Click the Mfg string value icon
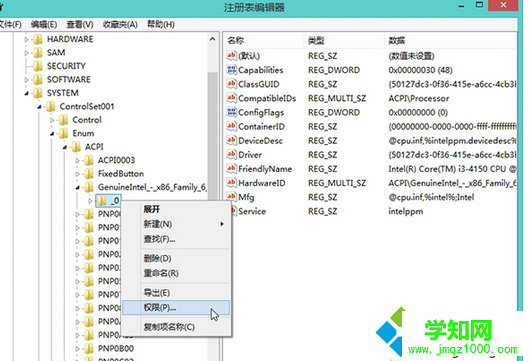 [x=231, y=197]
